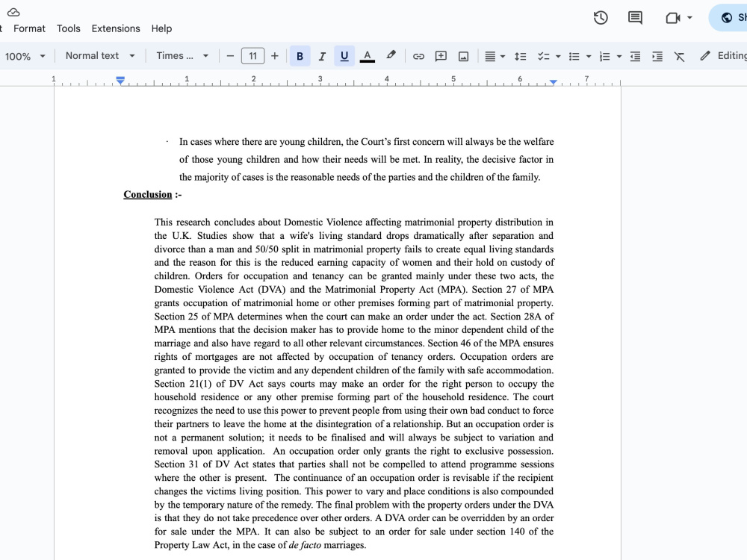Click the bullet text 'In cases where'

click(x=208, y=142)
